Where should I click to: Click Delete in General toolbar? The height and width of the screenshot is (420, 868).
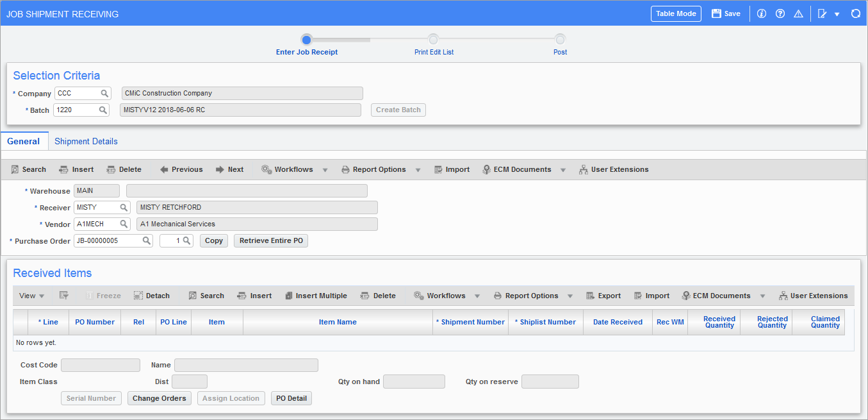click(124, 169)
